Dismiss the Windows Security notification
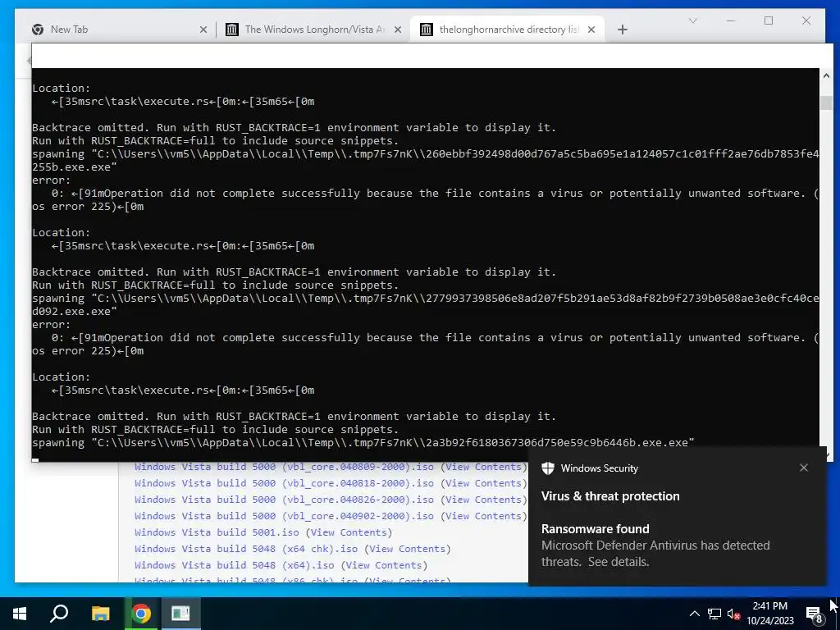This screenshot has width=840, height=630. point(804,468)
